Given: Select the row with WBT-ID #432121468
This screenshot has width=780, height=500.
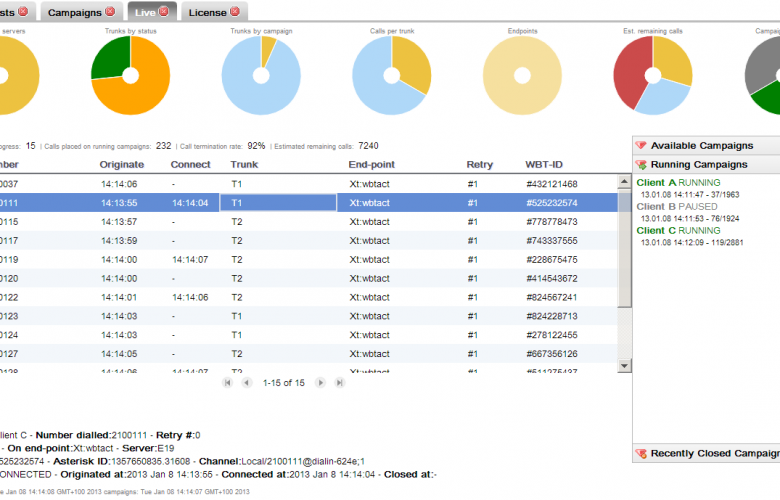Looking at the screenshot, I should tap(308, 184).
